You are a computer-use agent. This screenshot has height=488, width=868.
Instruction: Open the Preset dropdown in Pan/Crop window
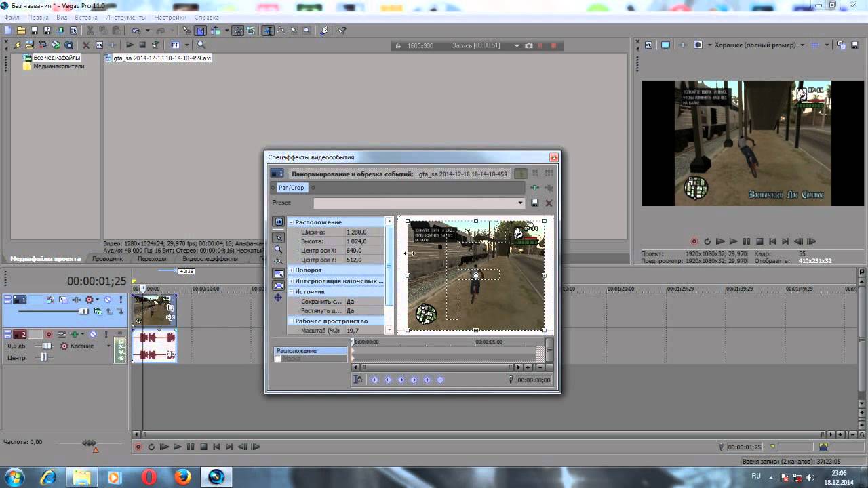click(520, 203)
